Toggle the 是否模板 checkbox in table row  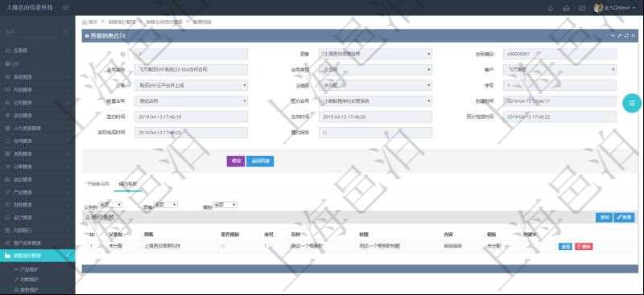223,247
